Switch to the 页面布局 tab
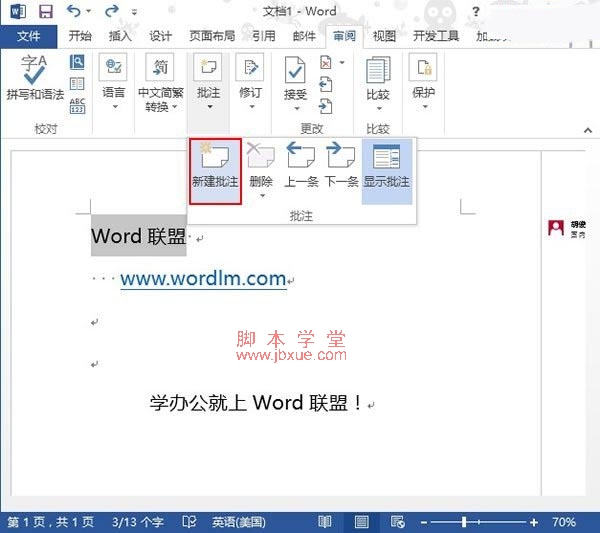The width and height of the screenshot is (600, 533). tap(212, 36)
